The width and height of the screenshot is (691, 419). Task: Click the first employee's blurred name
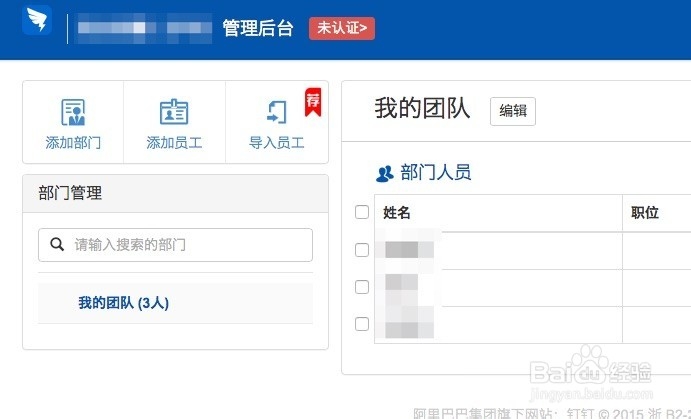pyautogui.click(x=410, y=250)
